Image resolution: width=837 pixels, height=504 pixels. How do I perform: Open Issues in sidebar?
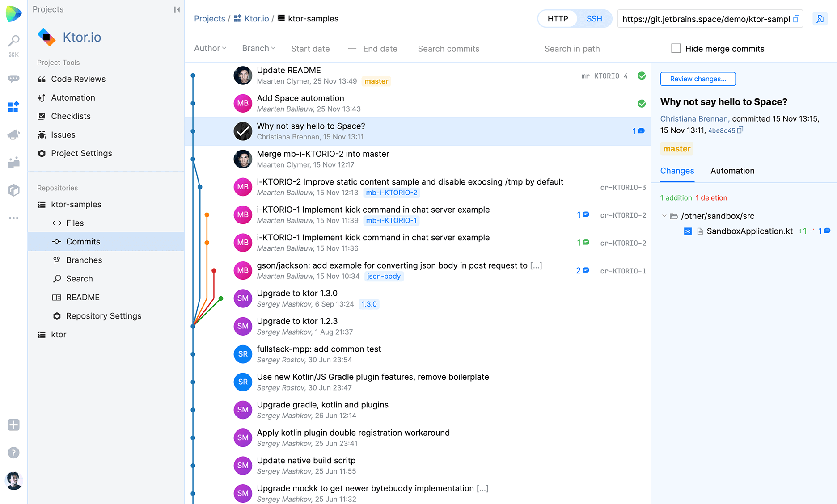coord(63,135)
